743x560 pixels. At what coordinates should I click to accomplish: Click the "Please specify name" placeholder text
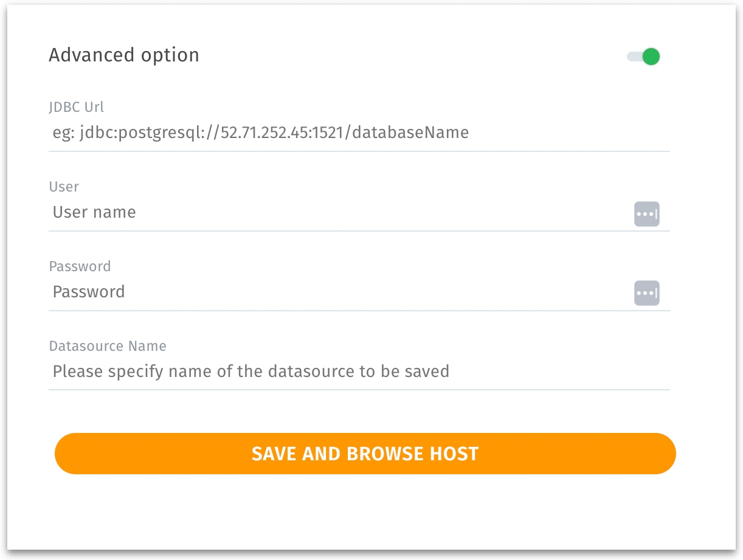click(x=251, y=371)
